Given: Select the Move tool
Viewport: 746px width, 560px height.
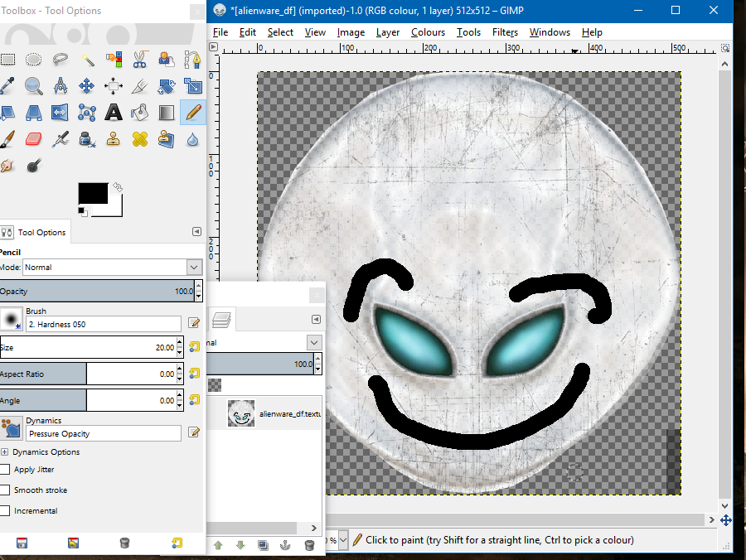Looking at the screenshot, I should 87,86.
